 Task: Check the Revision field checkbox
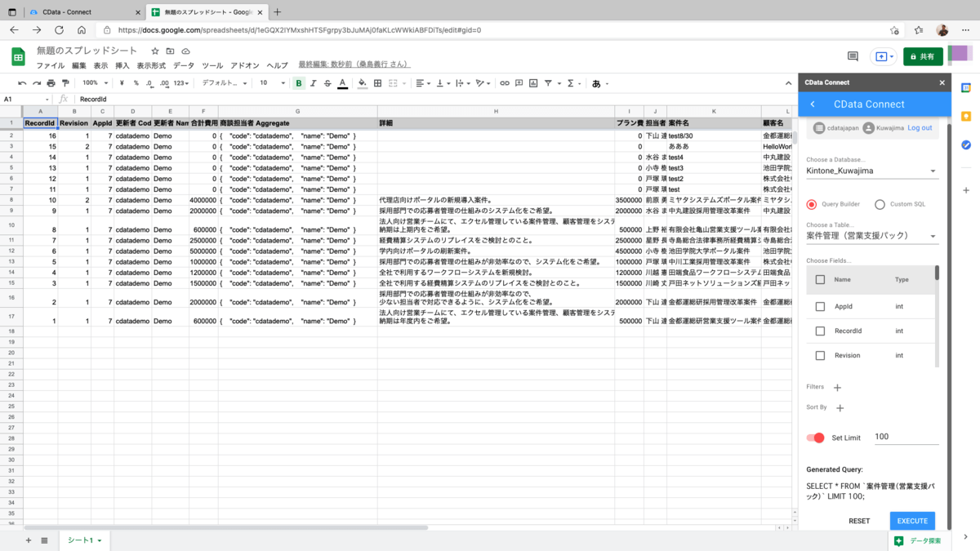[821, 356]
